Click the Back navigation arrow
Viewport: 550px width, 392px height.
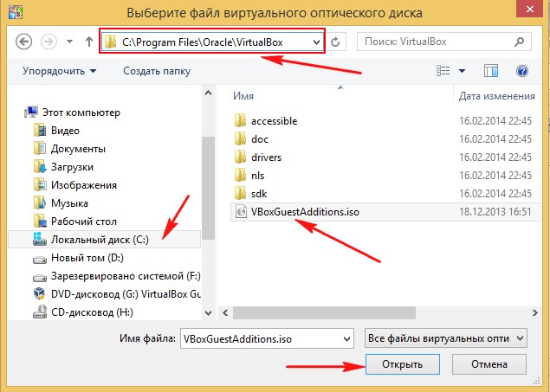(x=24, y=42)
